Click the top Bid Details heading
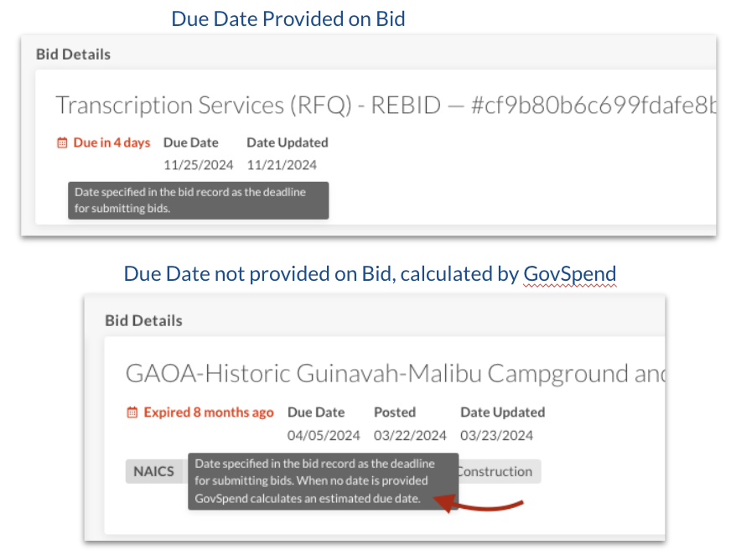Viewport: 731px width, 560px height. point(73,54)
